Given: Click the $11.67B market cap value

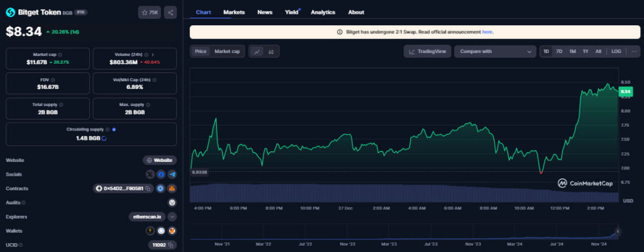Looking at the screenshot, I should [36, 62].
